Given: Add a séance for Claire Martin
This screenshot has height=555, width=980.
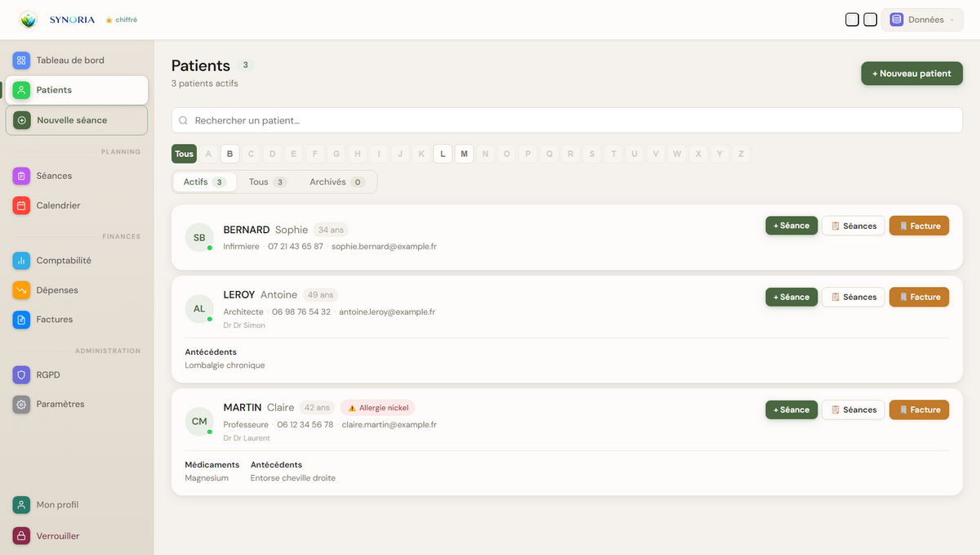Looking at the screenshot, I should pyautogui.click(x=791, y=410).
